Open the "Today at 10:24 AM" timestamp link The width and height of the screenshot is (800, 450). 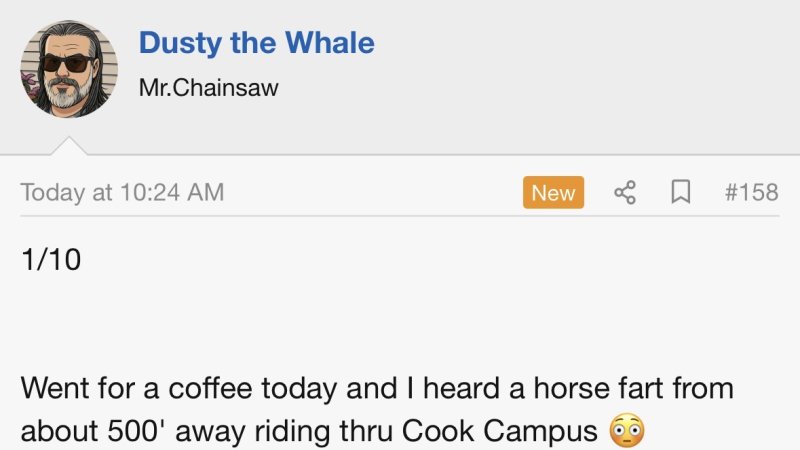(x=122, y=192)
